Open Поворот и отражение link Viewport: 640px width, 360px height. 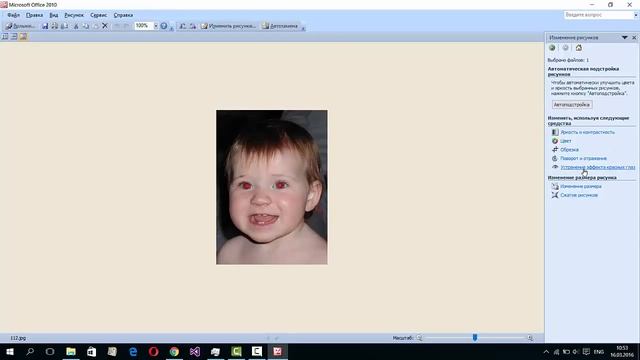point(583,158)
